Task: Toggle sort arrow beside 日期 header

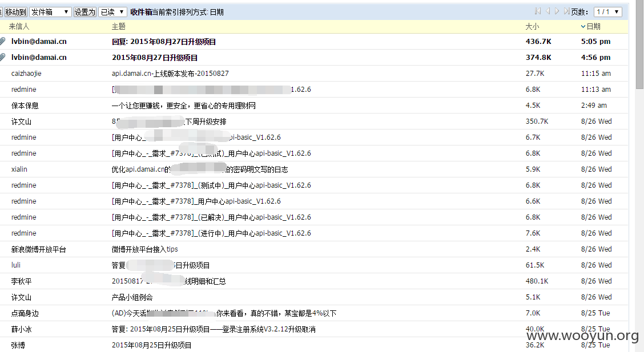Action: [x=583, y=27]
